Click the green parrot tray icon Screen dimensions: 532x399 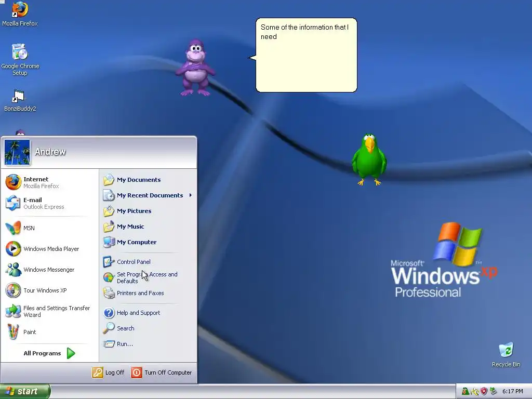pos(465,391)
